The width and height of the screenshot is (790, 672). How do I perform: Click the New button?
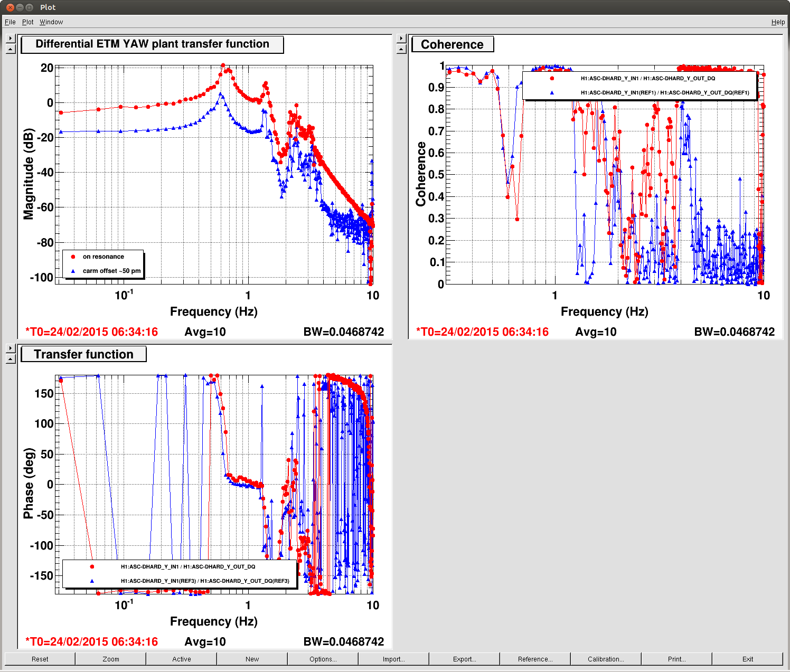pyautogui.click(x=252, y=659)
